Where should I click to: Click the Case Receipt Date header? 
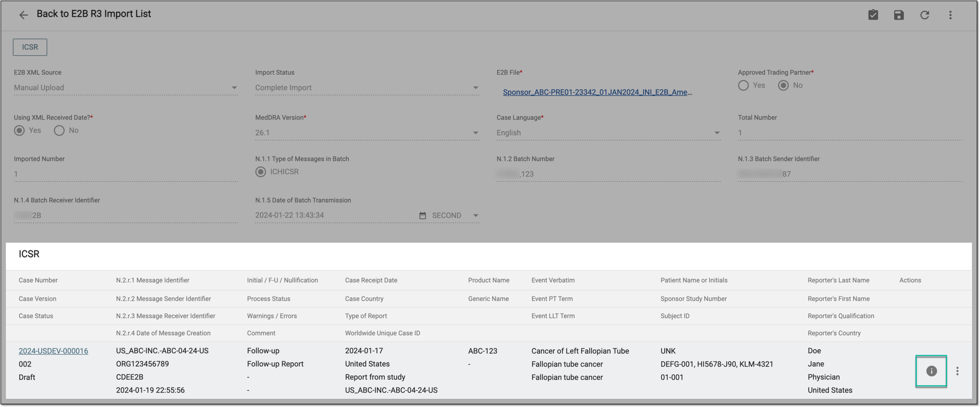pos(371,280)
